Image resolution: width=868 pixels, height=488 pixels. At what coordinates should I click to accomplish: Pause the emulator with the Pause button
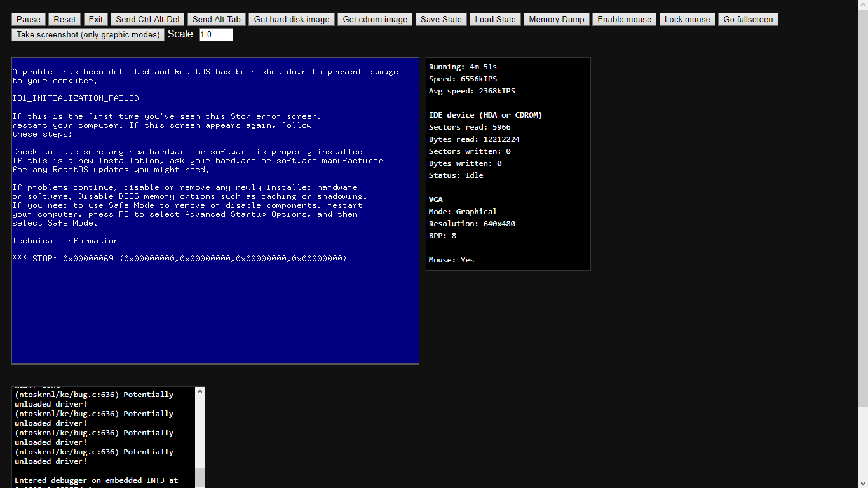tap(29, 19)
